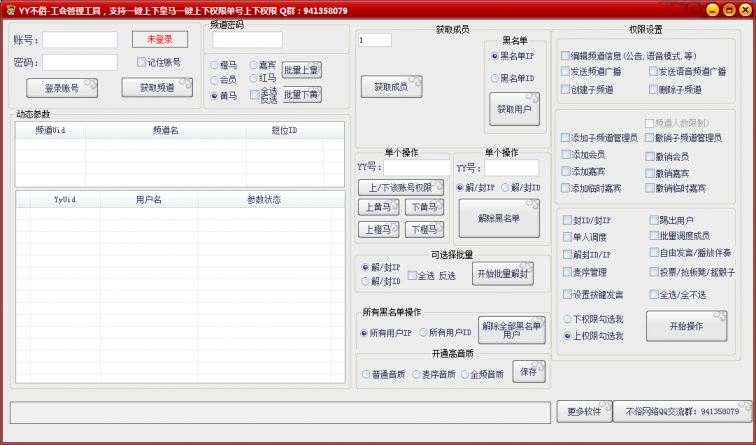Screen dimensions: 756x445
Task: Check the 添加临时嘉宾 checkbox
Action: point(566,188)
